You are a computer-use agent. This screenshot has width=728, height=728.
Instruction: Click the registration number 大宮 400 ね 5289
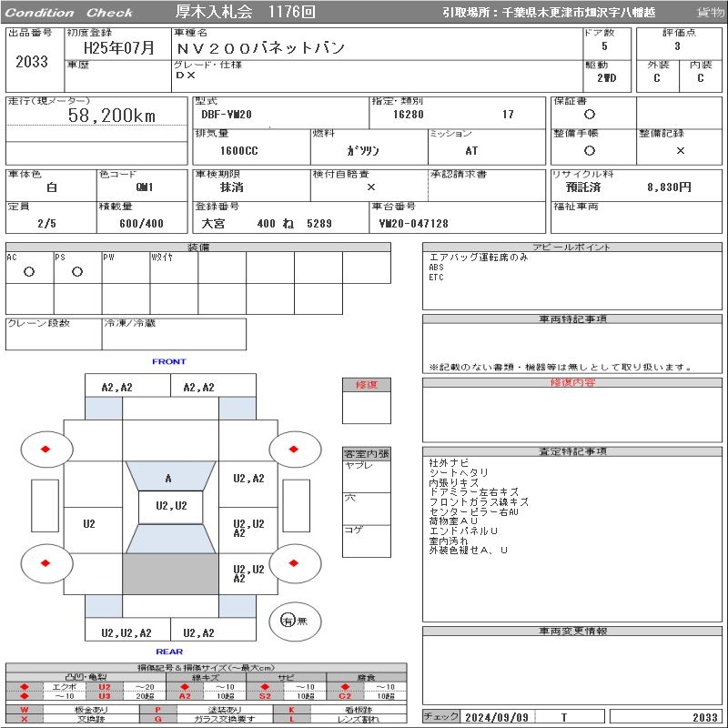click(267, 224)
